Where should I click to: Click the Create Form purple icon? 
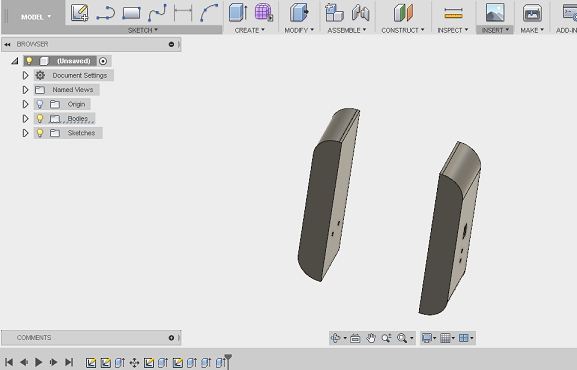264,12
